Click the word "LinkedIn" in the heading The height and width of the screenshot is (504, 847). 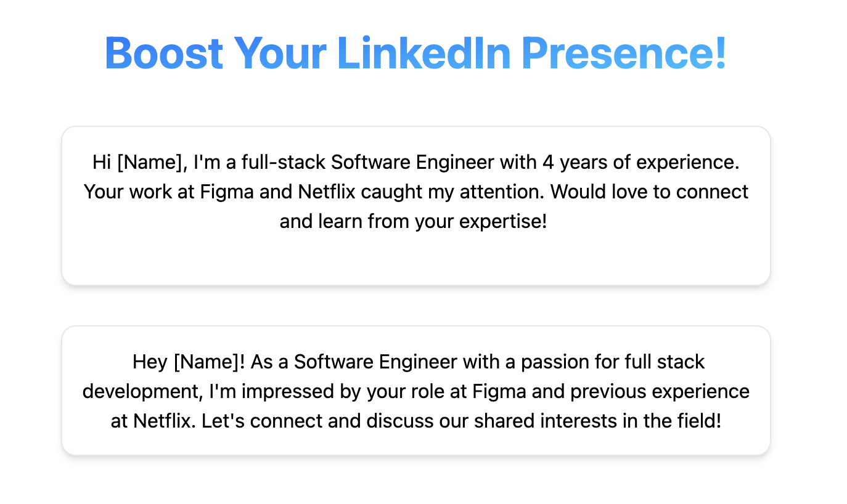[x=424, y=53]
